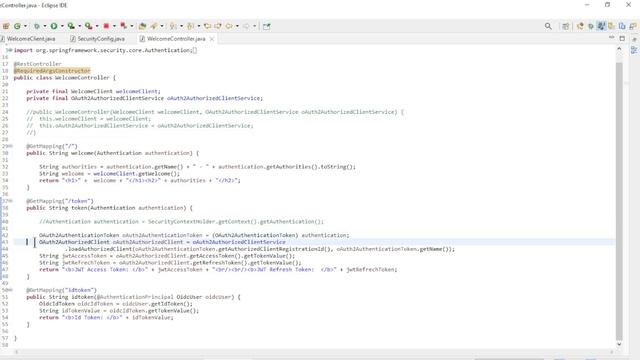The height and width of the screenshot is (360, 640).
Task: Click the @GetMapping("idtoken") annotation
Action: pos(62,290)
